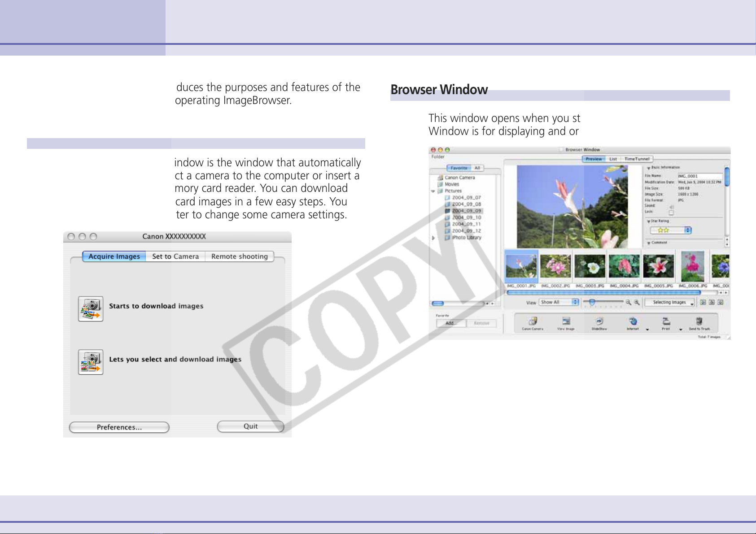Send selected image to Trash
Screen dimensions: 756x534
[x=699, y=322]
